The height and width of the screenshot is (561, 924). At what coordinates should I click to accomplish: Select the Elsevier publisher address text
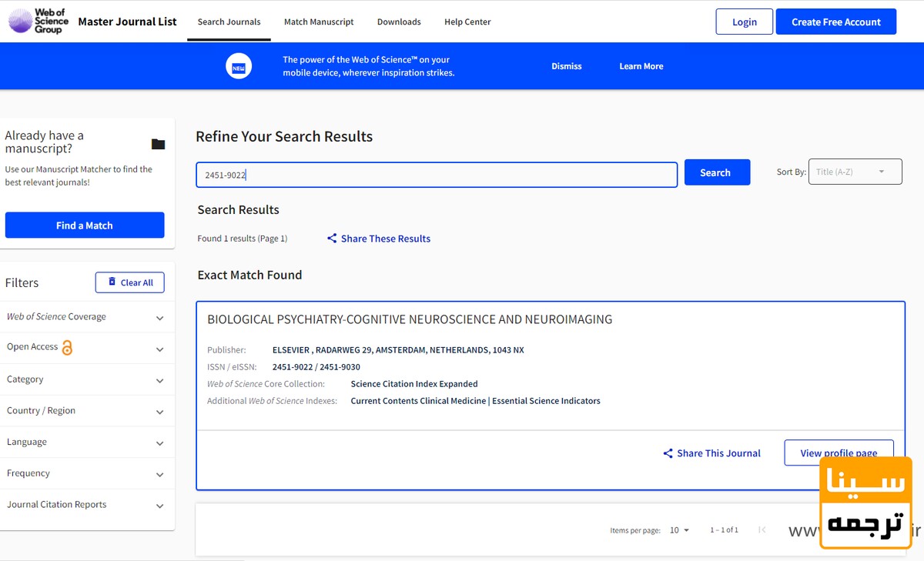click(x=398, y=350)
